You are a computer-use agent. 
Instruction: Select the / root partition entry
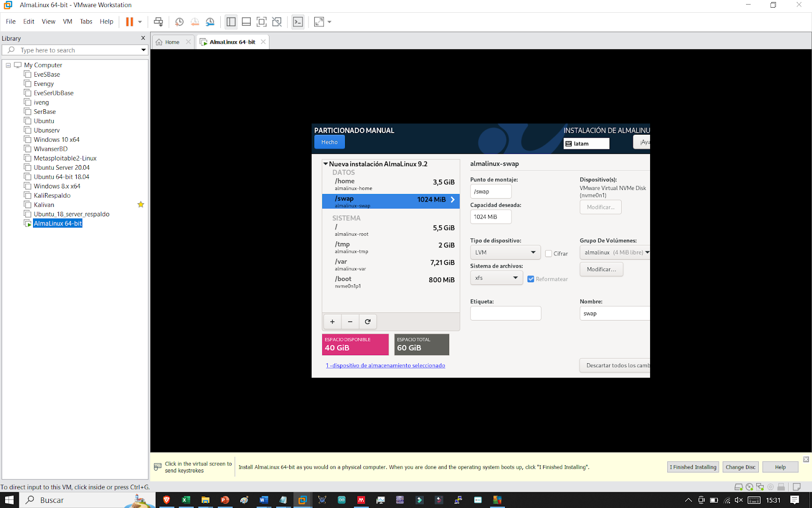coord(391,230)
